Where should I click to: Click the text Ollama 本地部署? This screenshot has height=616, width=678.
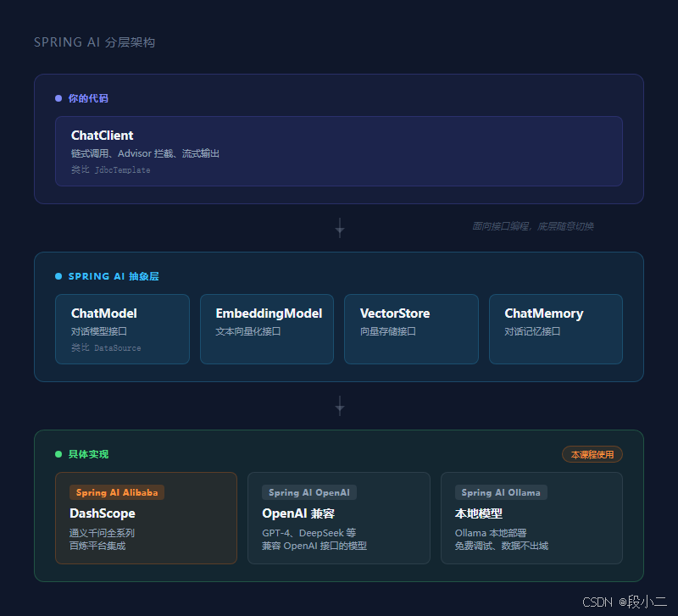[491, 533]
